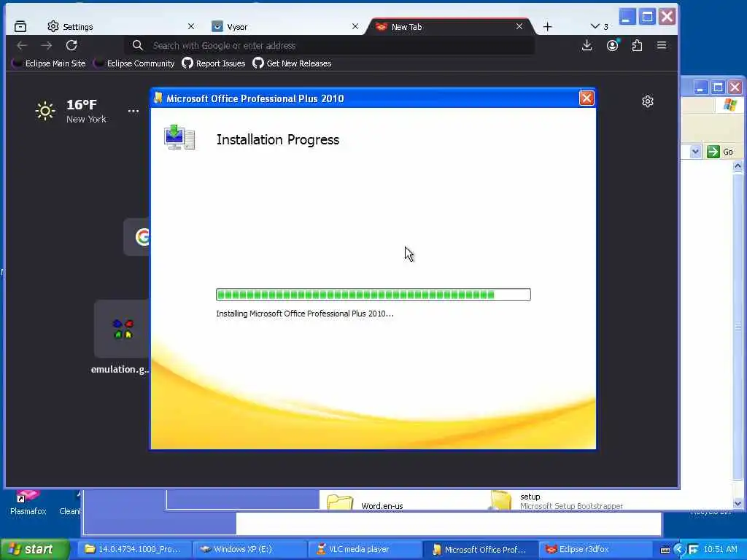Click the taskbar clock showing 10:51 AM
The height and width of the screenshot is (560, 747).
click(x=720, y=549)
